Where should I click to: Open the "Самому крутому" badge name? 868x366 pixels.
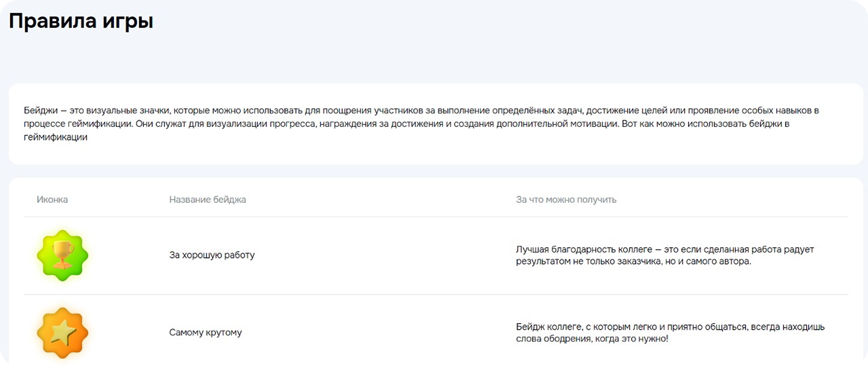(205, 332)
